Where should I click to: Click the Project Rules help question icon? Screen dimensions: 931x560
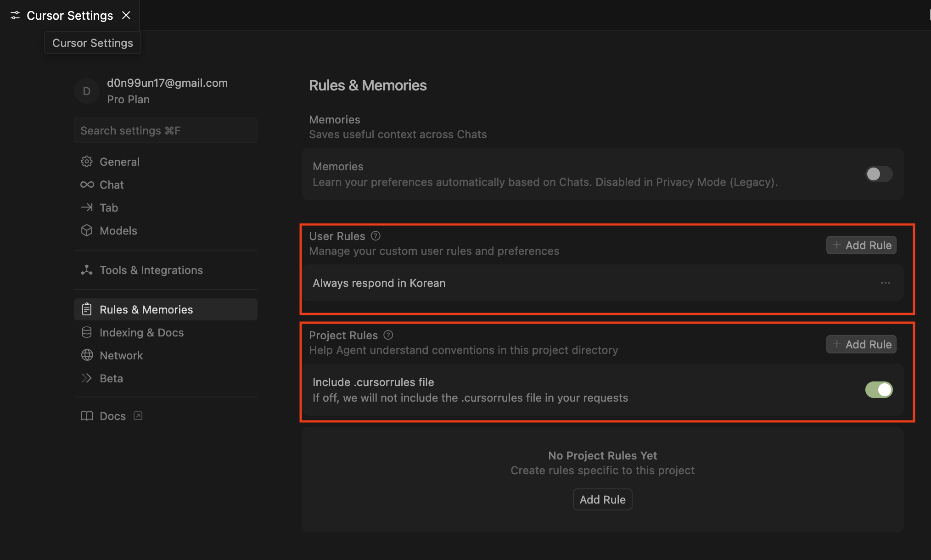[388, 335]
